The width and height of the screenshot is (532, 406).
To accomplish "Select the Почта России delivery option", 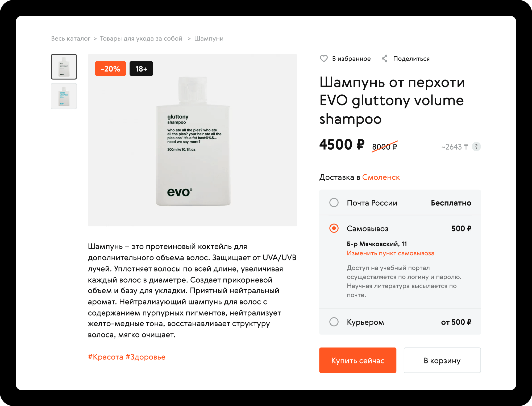I will point(334,203).
